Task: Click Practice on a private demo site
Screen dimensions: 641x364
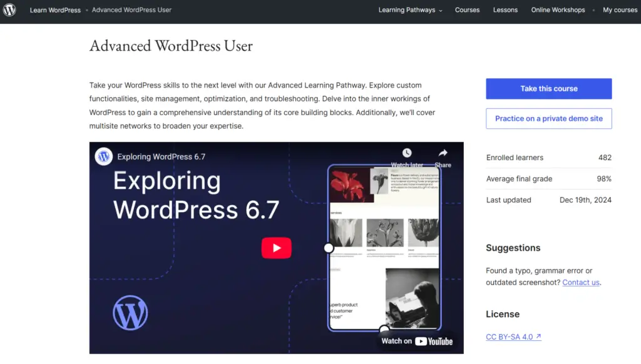Action: (548, 118)
